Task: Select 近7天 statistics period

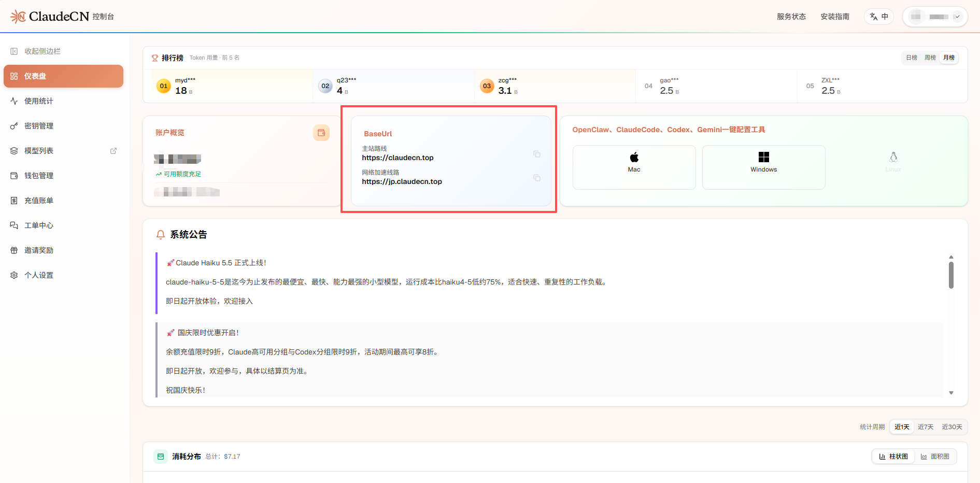Action: (x=926, y=427)
